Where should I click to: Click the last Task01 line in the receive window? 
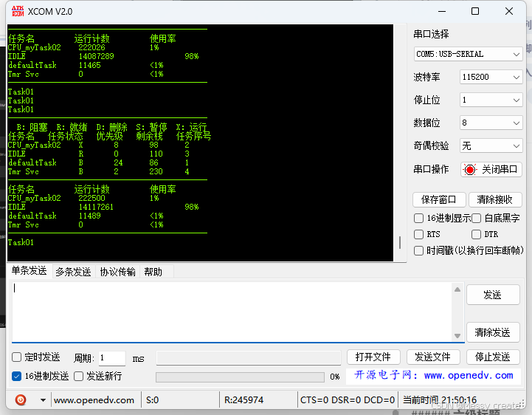pyautogui.click(x=21, y=242)
